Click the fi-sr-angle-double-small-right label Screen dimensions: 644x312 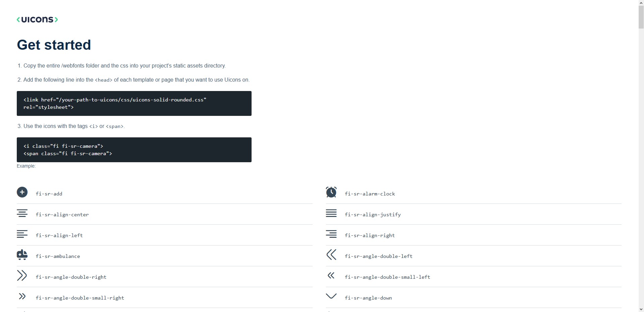[80, 298]
